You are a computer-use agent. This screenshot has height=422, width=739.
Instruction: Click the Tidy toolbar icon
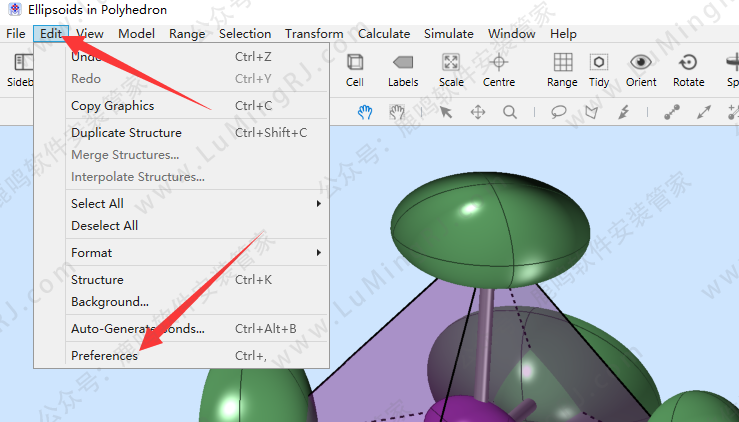[598, 68]
